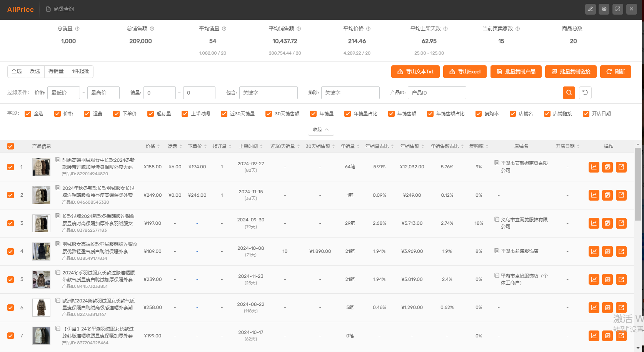Toggle the 全选 field checkbox
644x352 pixels.
coord(28,114)
